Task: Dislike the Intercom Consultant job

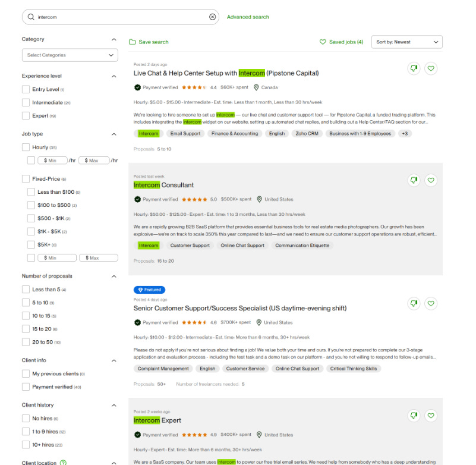Action: pyautogui.click(x=414, y=180)
